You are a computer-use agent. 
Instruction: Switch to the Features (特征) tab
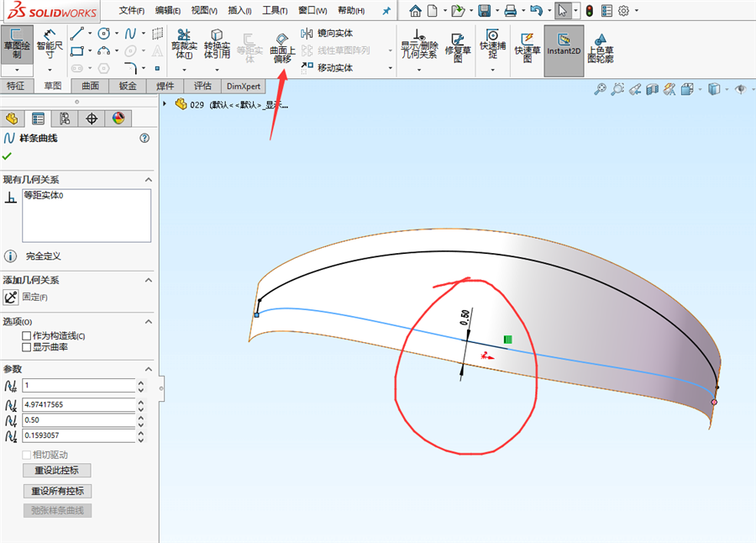[15, 86]
